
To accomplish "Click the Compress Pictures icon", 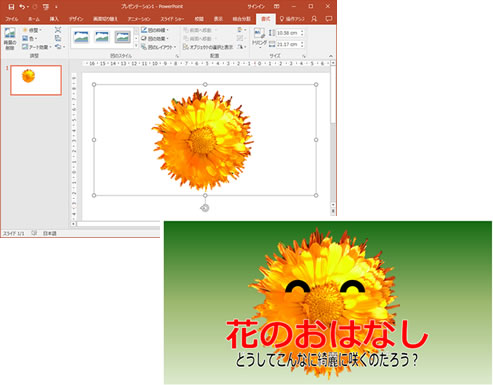I will coord(58,30).
